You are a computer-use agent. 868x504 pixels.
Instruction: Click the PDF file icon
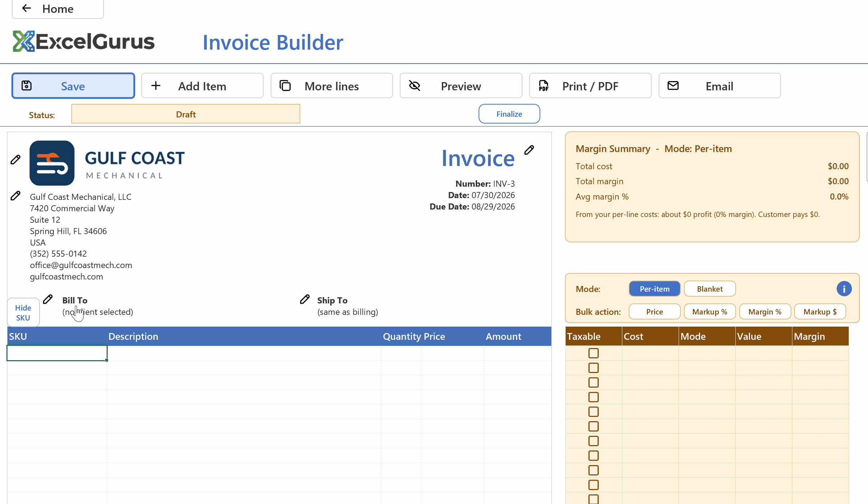(x=543, y=86)
